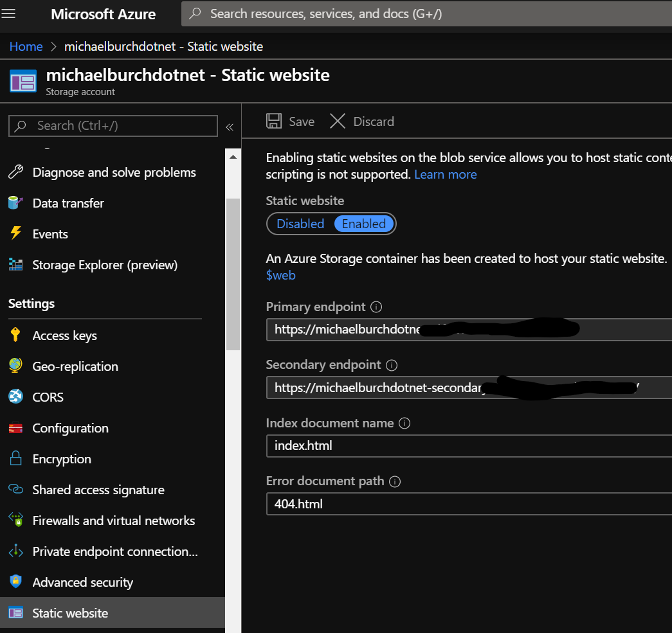Collapse the sidebar with double chevron
The image size is (672, 633).
click(230, 127)
